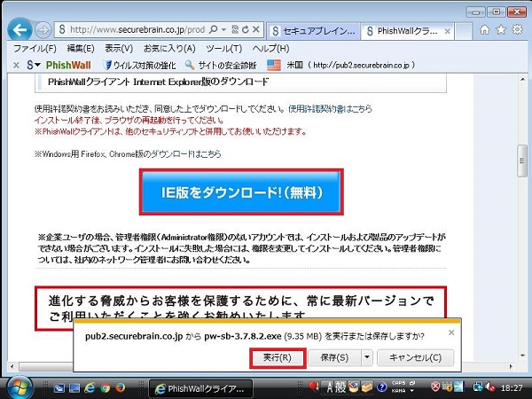Click the network tray icon
Image resolution: width=532 pixels, height=399 pixels.
click(x=479, y=387)
